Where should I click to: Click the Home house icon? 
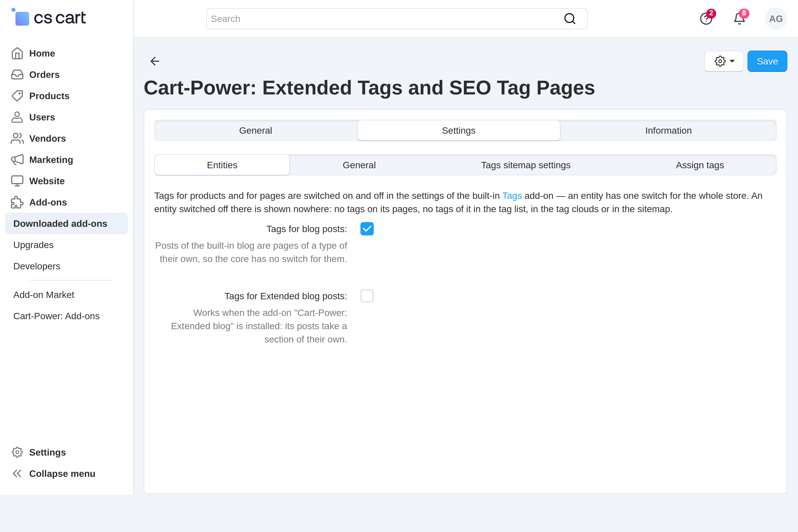[17, 53]
